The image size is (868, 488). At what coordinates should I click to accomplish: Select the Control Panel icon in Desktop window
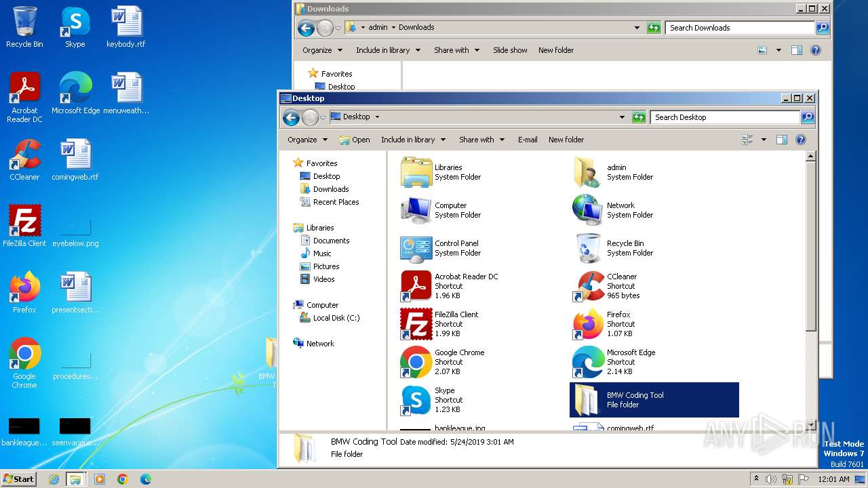(416, 248)
